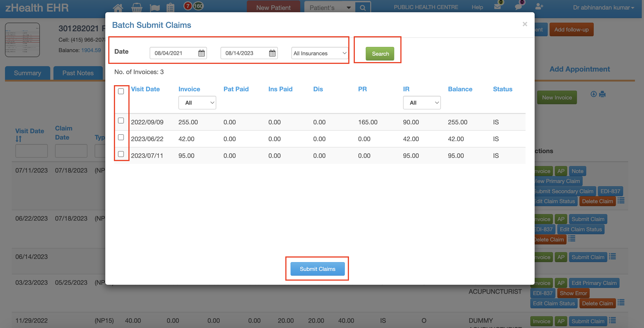This screenshot has width=644, height=328.
Task: Click Edit Claim Status in 06/22/2023 row
Action: click(x=581, y=229)
